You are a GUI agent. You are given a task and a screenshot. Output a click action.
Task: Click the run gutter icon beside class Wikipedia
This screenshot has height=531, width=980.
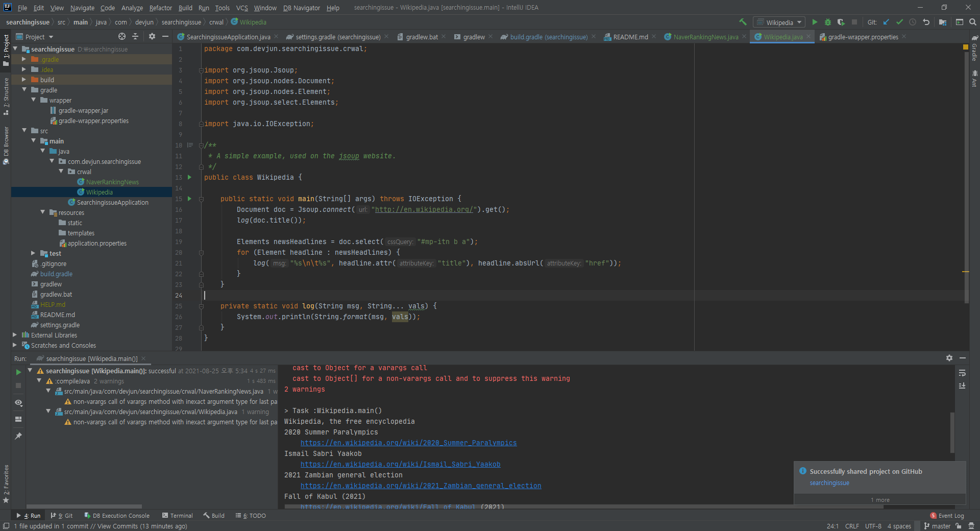coord(189,177)
